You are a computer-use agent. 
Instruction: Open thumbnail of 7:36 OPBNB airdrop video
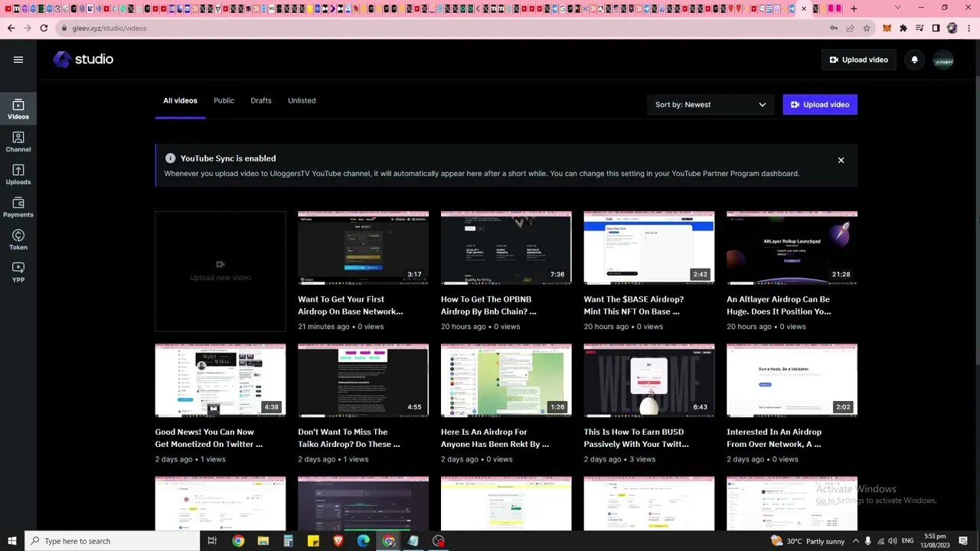click(506, 248)
